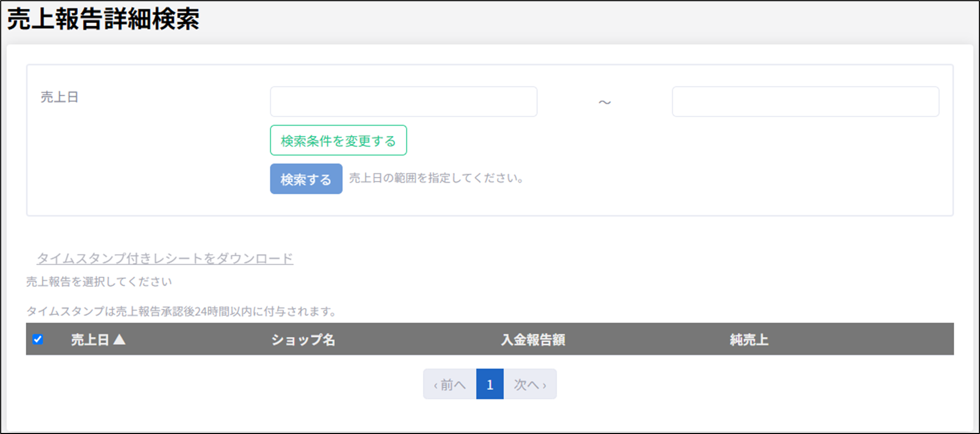The width and height of the screenshot is (980, 434).
Task: Click the 売上報告を選択してください message
Action: coord(99,282)
